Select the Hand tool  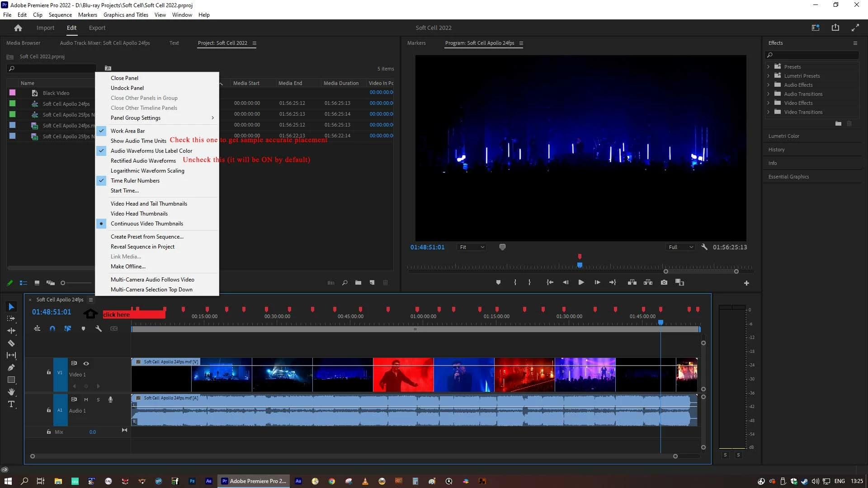[11, 392]
